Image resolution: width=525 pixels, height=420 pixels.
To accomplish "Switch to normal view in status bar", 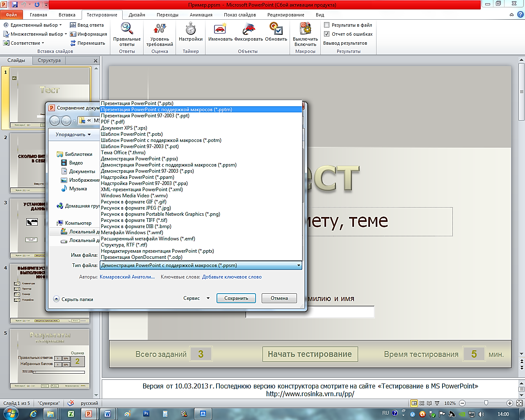I will (414, 403).
